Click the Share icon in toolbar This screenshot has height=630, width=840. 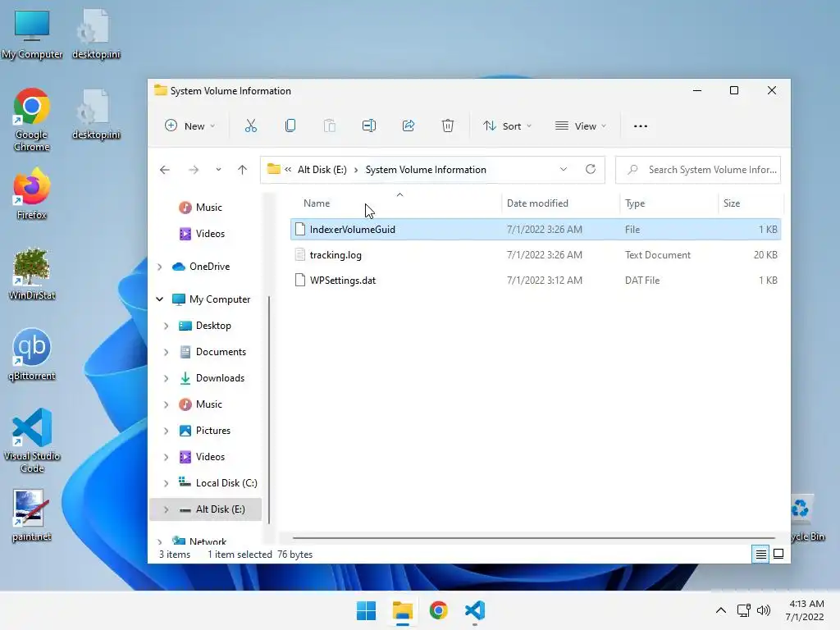click(409, 126)
